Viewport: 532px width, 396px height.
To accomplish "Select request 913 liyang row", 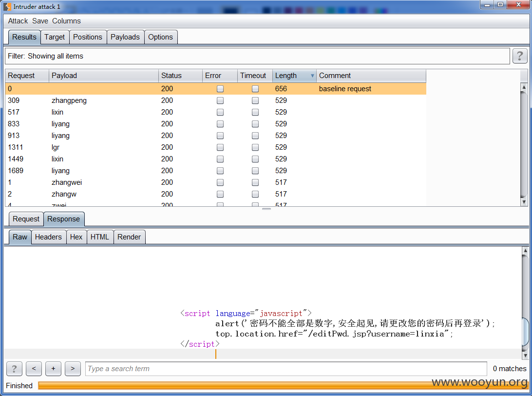I will (215, 136).
